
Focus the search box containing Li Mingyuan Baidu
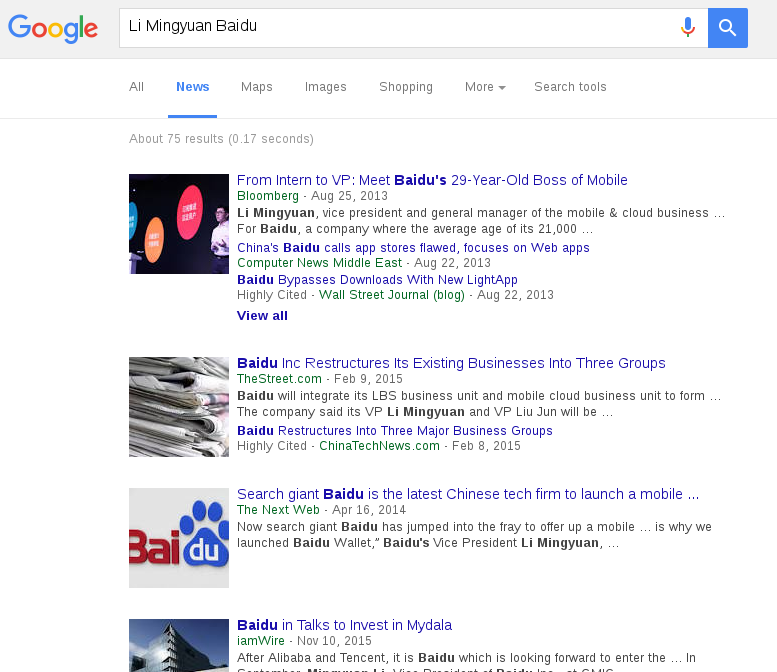tap(413, 28)
